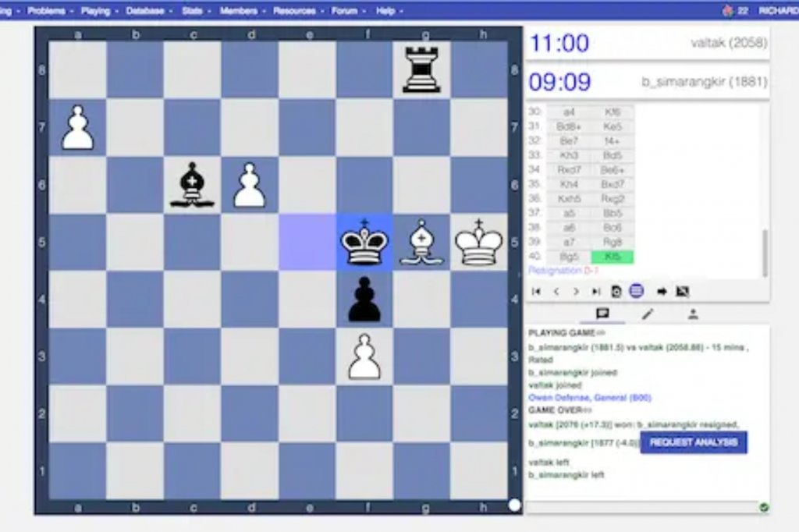Open the pencil notes tab

[647, 314]
